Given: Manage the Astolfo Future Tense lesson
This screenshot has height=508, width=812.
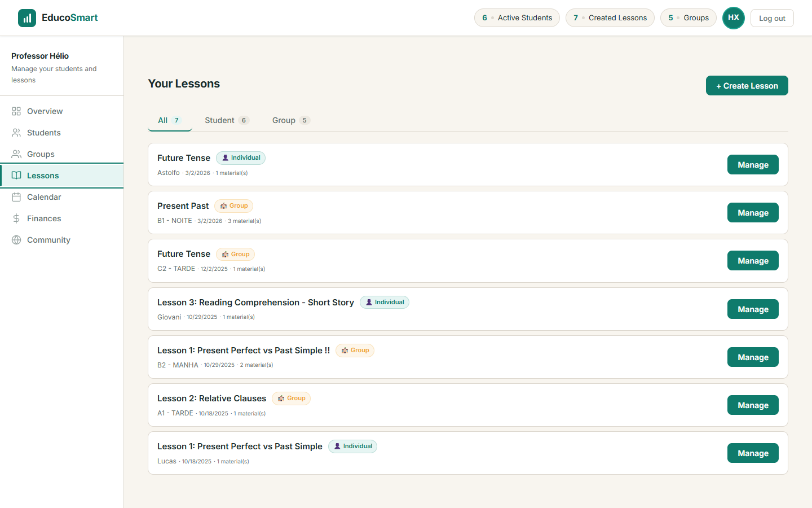Looking at the screenshot, I should tap(752, 165).
